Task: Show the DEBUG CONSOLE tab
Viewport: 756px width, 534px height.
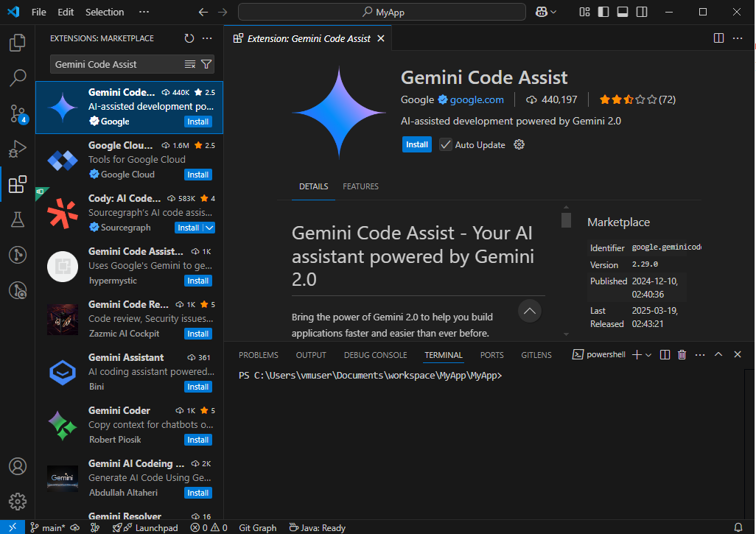Action: coord(376,355)
